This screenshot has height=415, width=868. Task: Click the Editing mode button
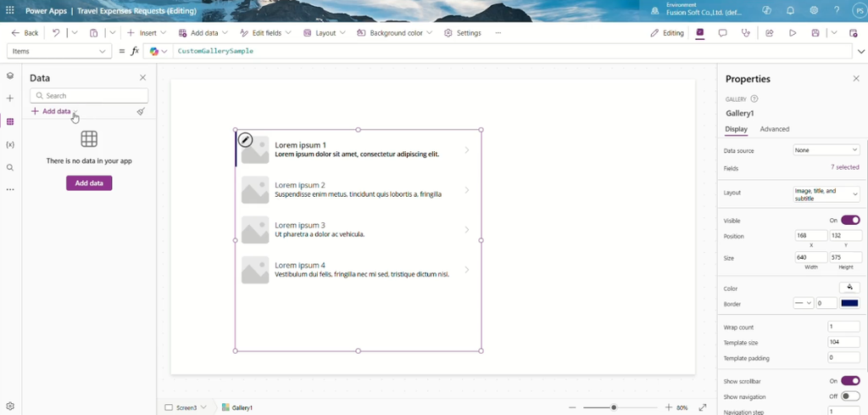click(x=667, y=33)
